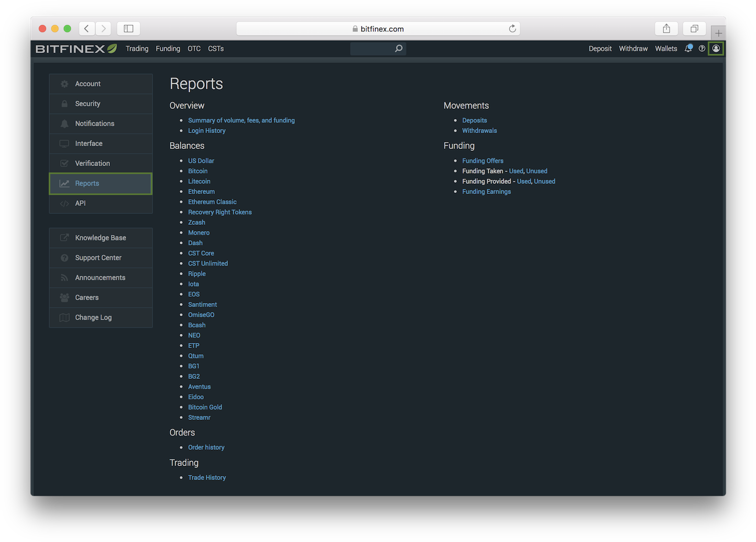Open US Dollar balance report
The height and width of the screenshot is (542, 756).
click(x=201, y=161)
